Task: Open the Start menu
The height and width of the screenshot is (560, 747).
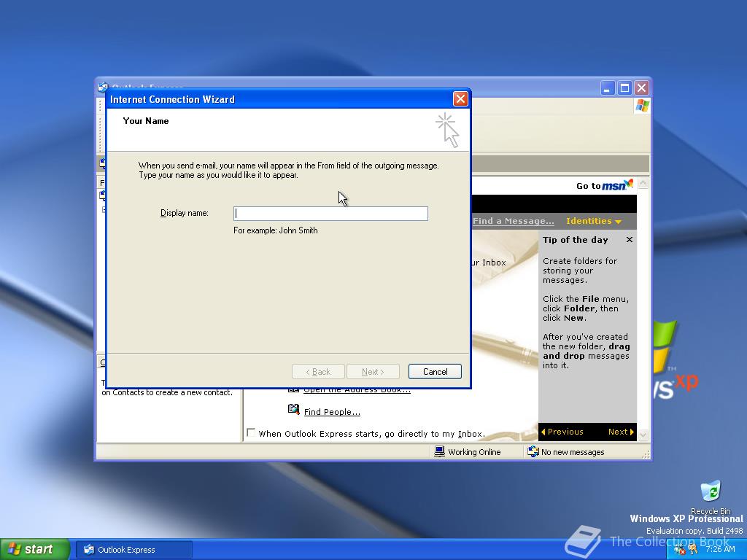Action: coord(32,549)
